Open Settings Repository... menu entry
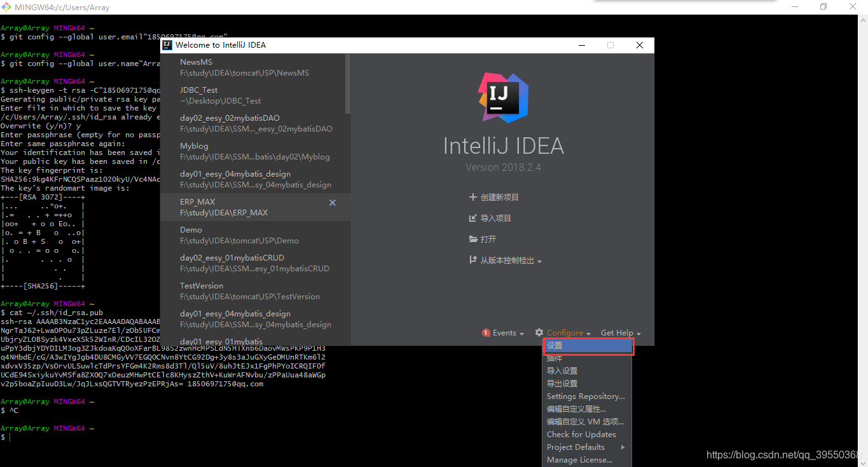This screenshot has width=868, height=467. pos(588,396)
